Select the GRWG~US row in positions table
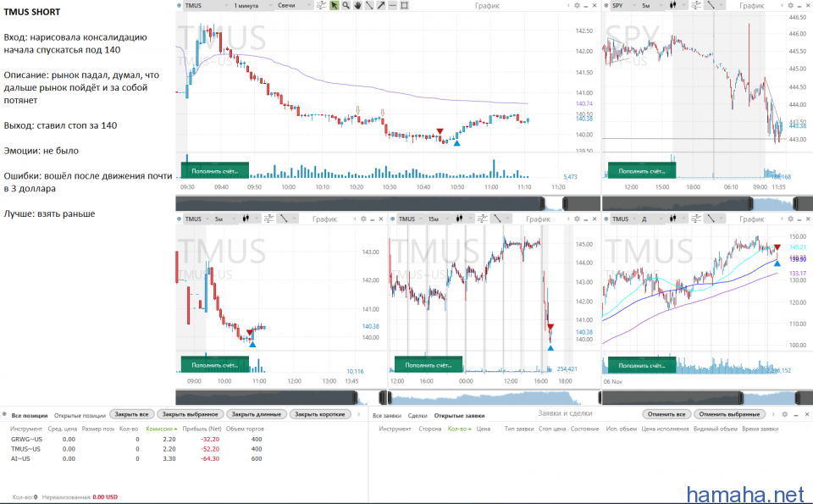The width and height of the screenshot is (813, 504). coord(137,439)
